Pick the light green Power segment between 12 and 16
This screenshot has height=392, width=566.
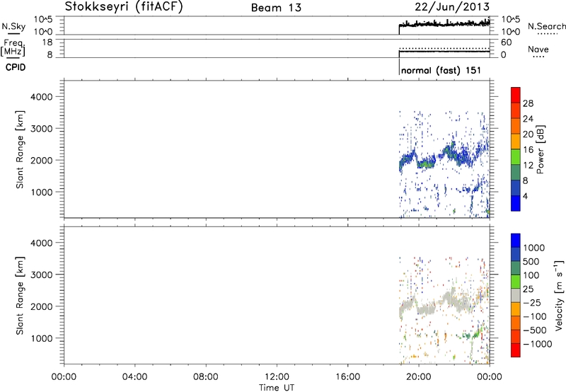(x=516, y=157)
